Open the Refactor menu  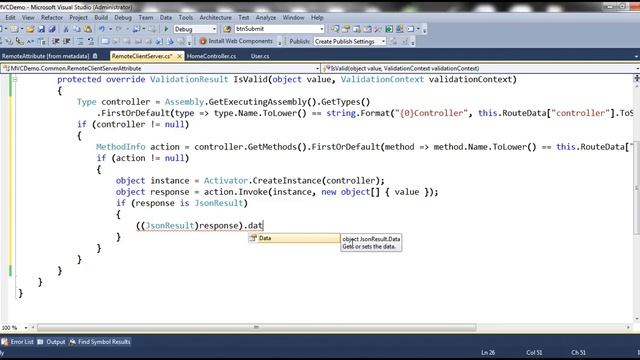52,18
